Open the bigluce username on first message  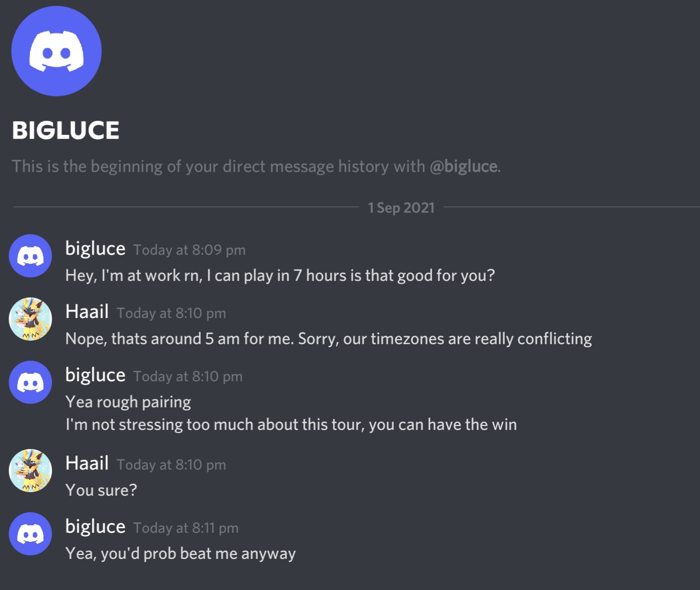click(x=95, y=249)
